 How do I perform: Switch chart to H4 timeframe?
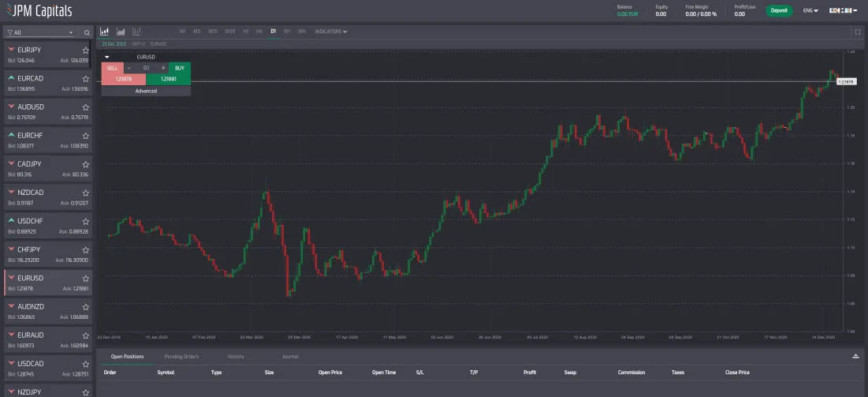coord(259,32)
